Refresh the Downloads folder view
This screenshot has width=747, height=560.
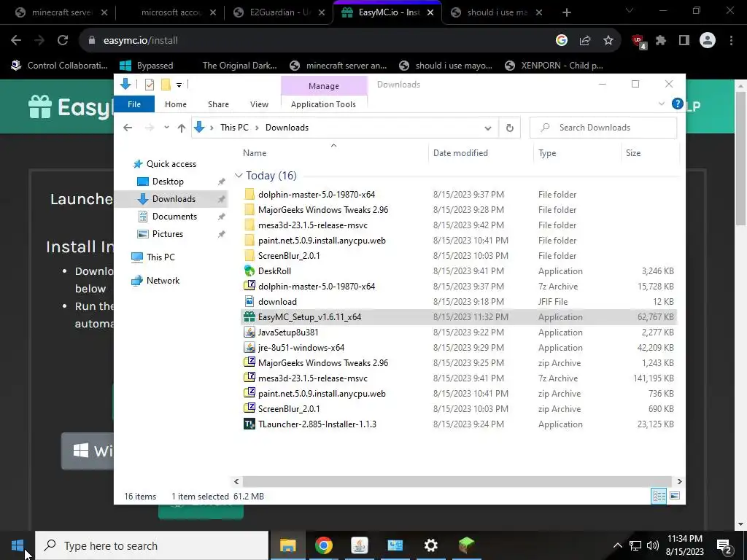pyautogui.click(x=509, y=128)
